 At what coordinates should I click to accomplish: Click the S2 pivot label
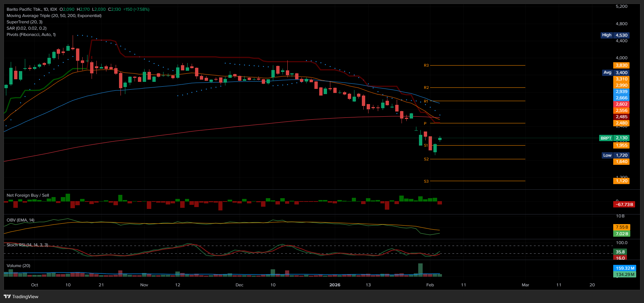tap(426, 159)
